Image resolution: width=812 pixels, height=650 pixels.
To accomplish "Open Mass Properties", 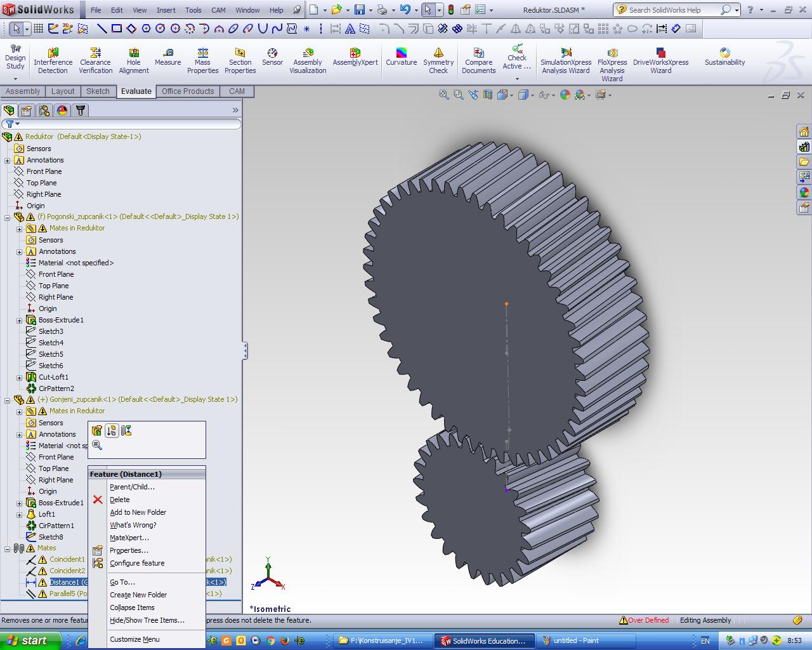I will coord(202,61).
